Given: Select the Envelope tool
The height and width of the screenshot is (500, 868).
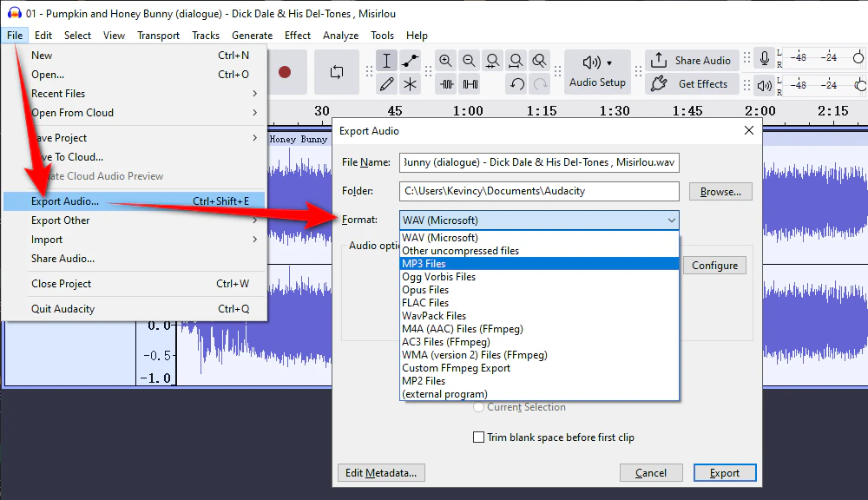Looking at the screenshot, I should pyautogui.click(x=410, y=61).
